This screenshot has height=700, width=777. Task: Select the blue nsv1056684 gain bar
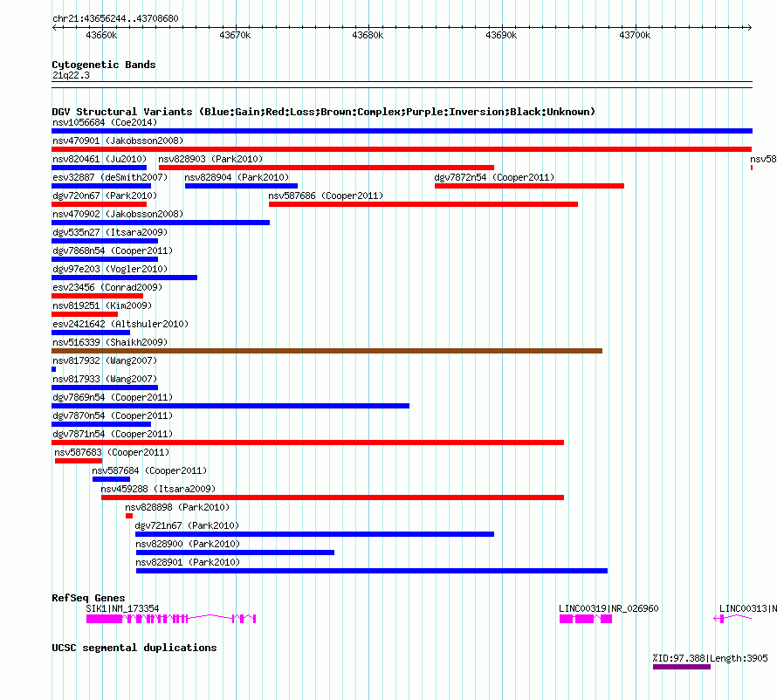(x=402, y=131)
